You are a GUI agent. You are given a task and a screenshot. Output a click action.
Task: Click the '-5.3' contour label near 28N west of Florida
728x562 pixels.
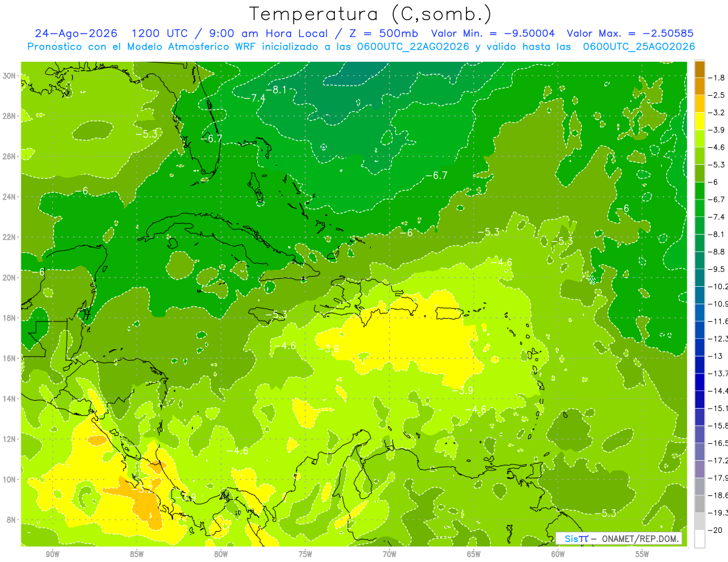[x=146, y=133]
